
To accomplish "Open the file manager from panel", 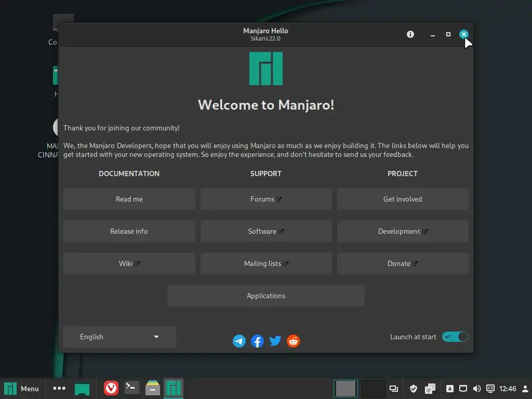I will coord(153,388).
